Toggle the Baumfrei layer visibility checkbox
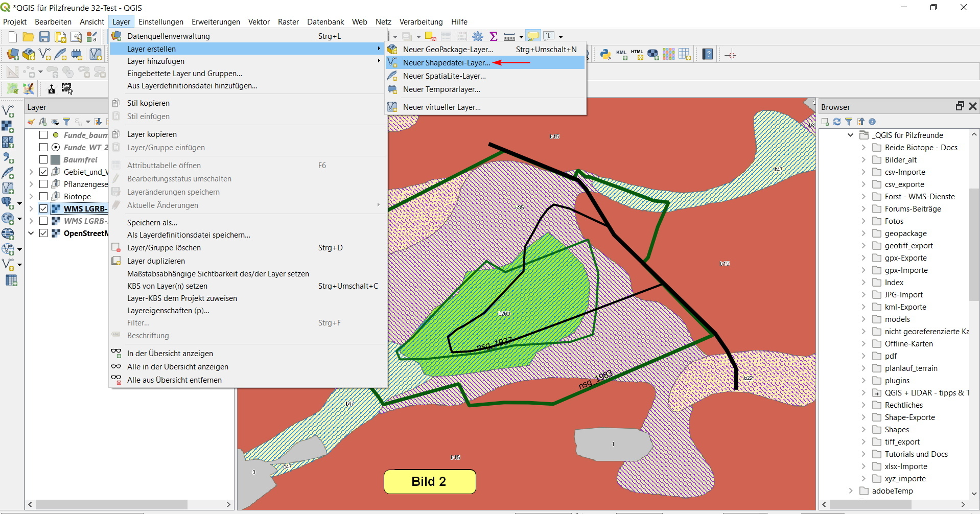The image size is (980, 514). 43,159
